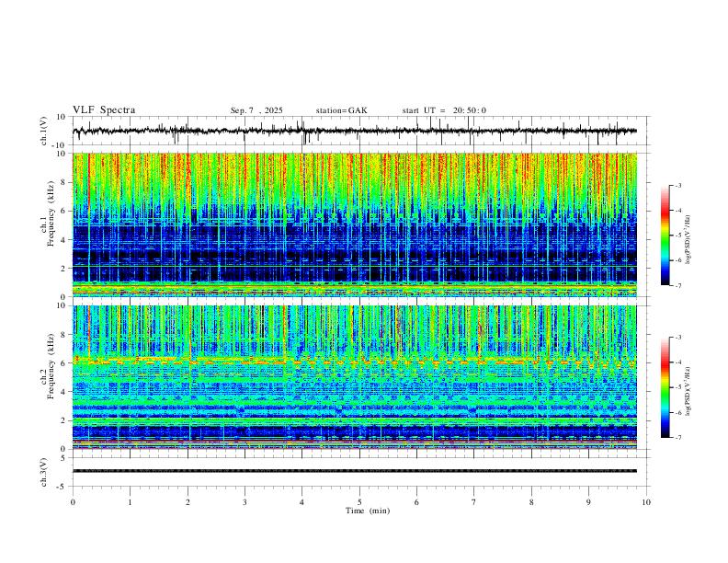
Task: Click the "6" kHz tick on ch.1 spectrogram axis
Action: (x=64, y=211)
